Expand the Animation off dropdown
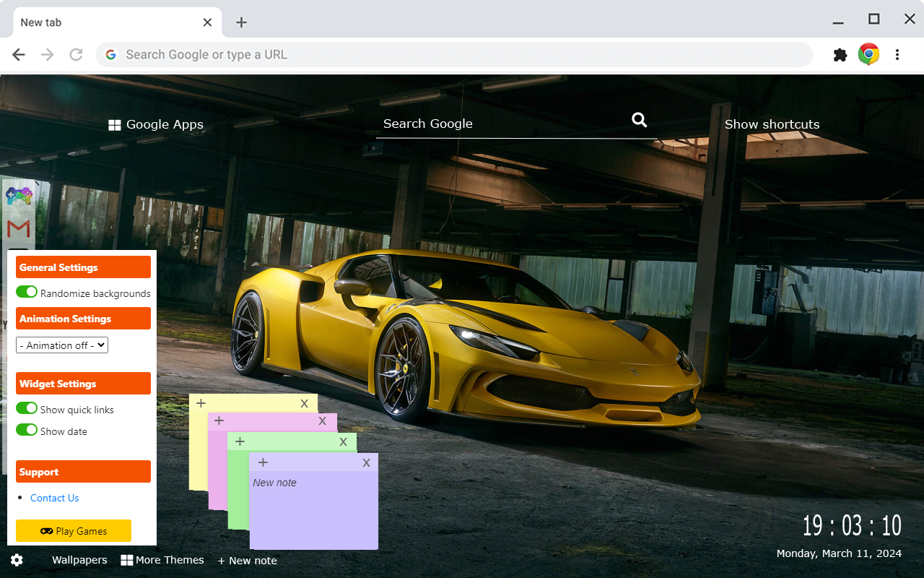The height and width of the screenshot is (578, 924). [62, 345]
